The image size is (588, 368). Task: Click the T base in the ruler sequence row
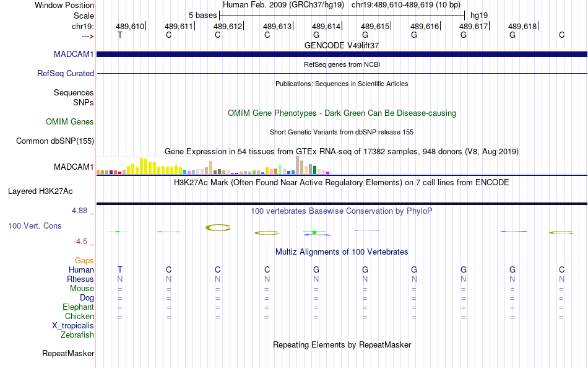click(120, 35)
